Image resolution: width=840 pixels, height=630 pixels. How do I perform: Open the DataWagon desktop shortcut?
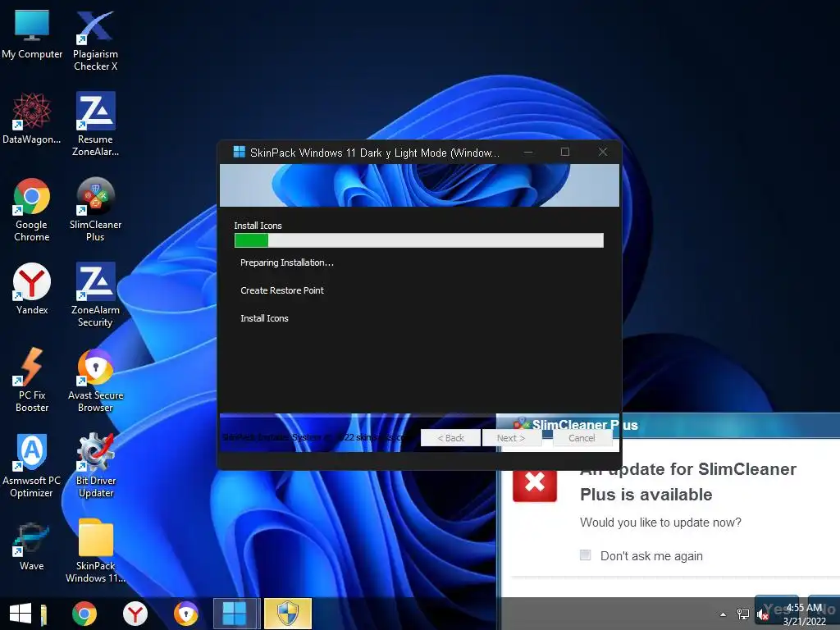(x=32, y=119)
